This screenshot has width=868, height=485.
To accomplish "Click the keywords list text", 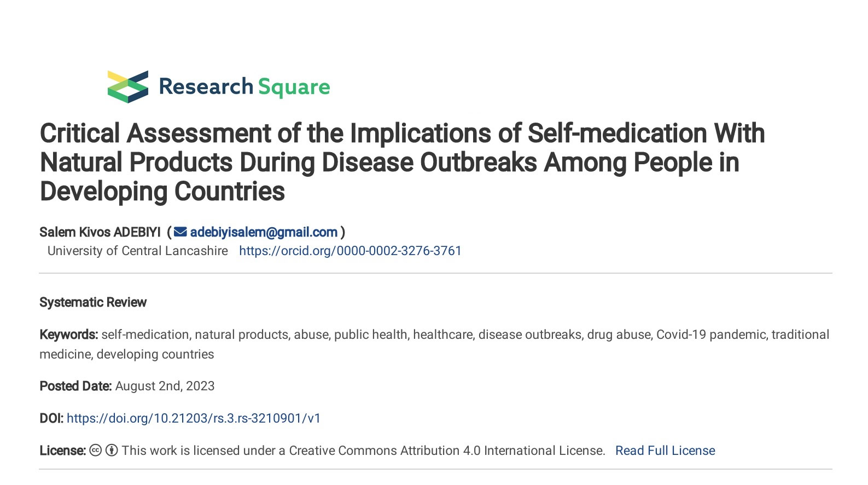I will (434, 344).
